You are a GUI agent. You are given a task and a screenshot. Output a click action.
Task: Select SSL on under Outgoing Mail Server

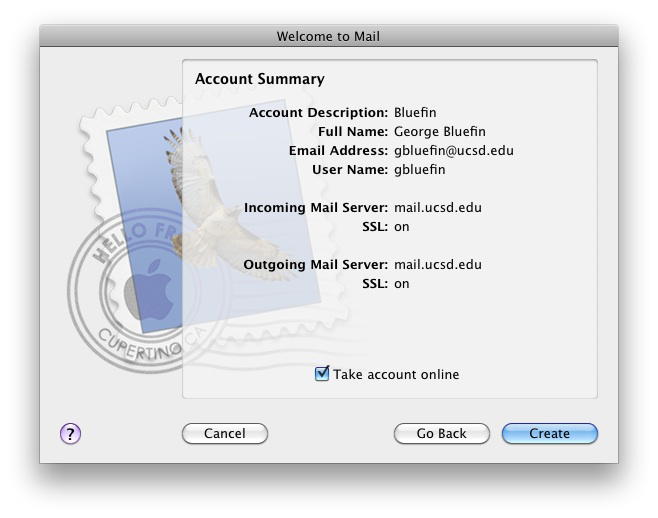[x=402, y=284]
